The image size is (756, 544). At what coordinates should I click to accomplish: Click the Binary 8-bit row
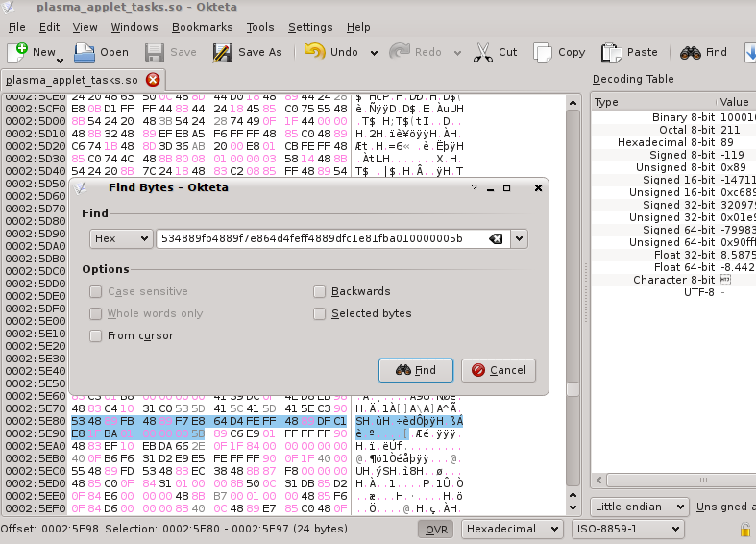pyautogui.click(x=673, y=117)
